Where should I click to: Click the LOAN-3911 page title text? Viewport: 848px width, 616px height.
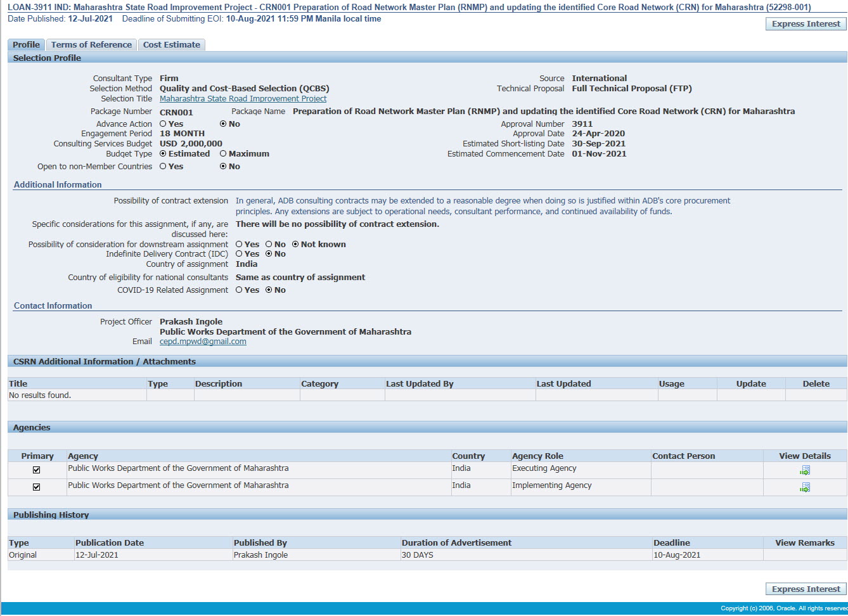[409, 8]
